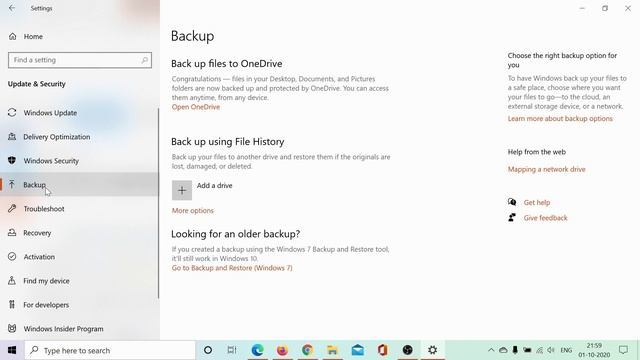Click the Windows Security shield icon
Image resolution: width=640 pixels, height=360 pixels.
tap(12, 160)
